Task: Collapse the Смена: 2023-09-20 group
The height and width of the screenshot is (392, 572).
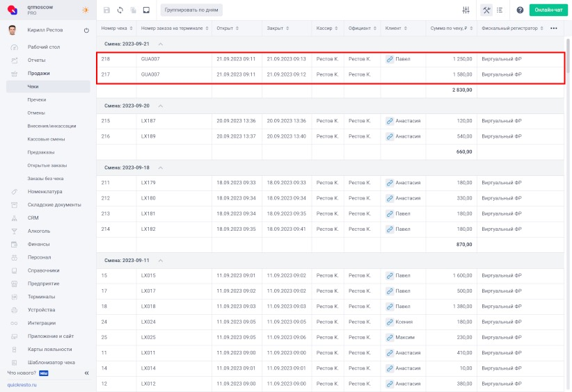Action: [161, 106]
